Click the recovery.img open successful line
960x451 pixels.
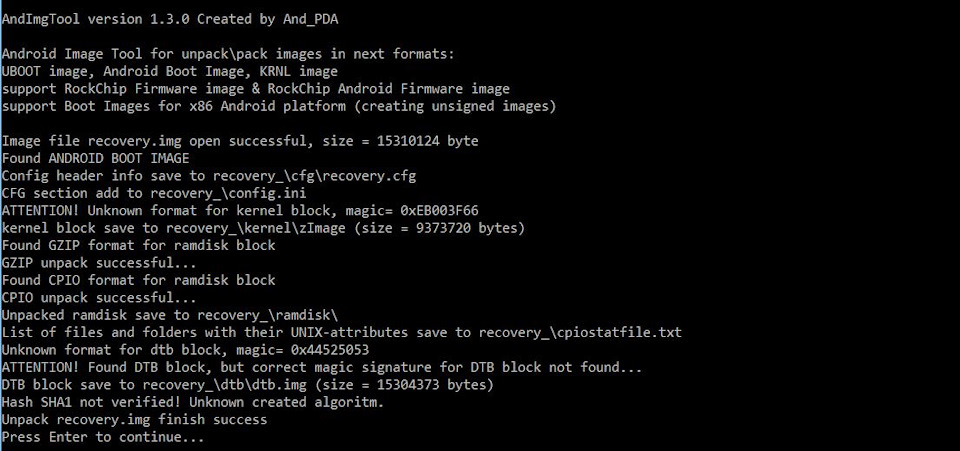click(239, 141)
